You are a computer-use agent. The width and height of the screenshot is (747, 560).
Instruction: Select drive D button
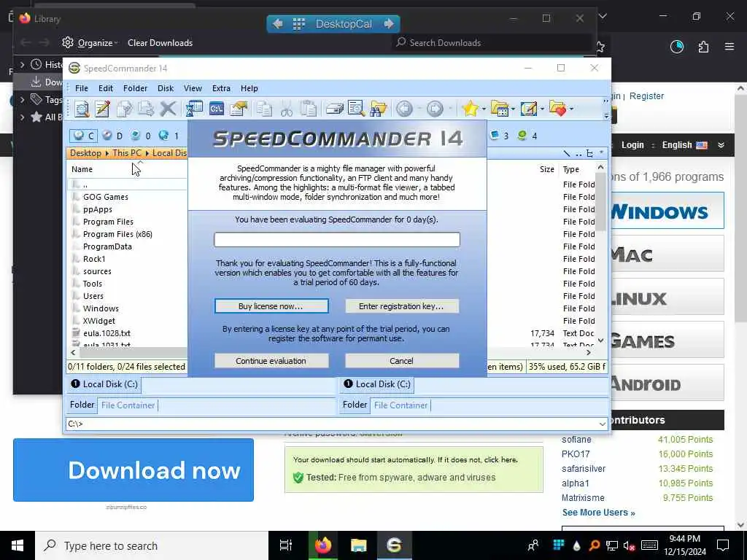112,136
